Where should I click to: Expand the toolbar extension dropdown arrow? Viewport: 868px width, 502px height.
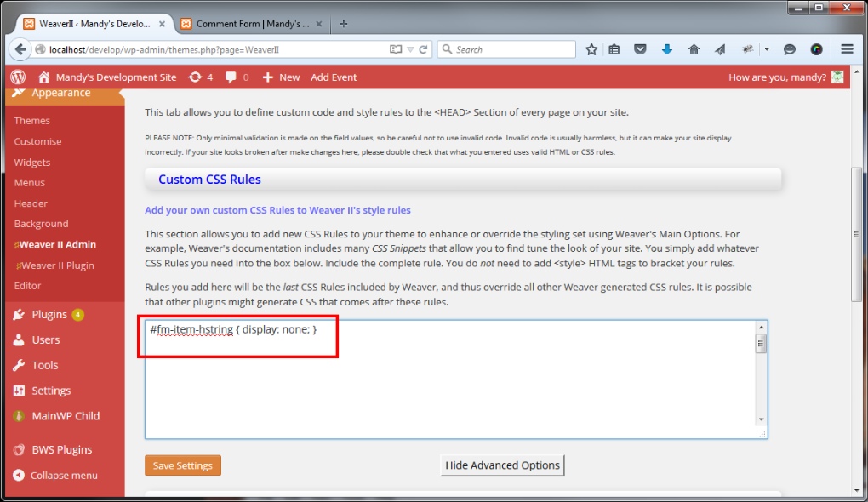pyautogui.click(x=767, y=49)
